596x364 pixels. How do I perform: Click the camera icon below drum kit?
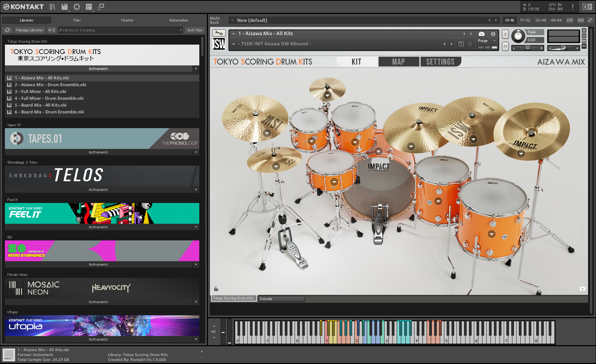coord(582,289)
